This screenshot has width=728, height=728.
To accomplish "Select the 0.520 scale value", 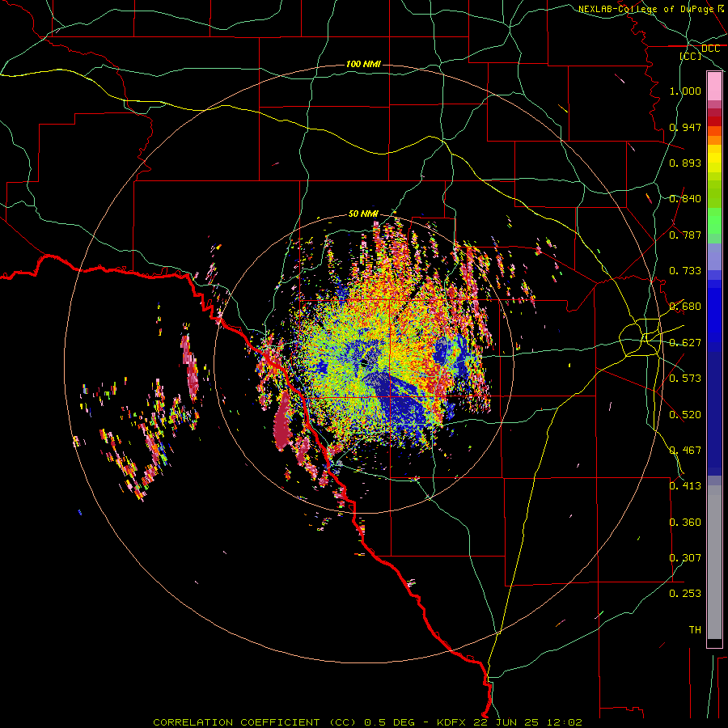I will 685,415.
